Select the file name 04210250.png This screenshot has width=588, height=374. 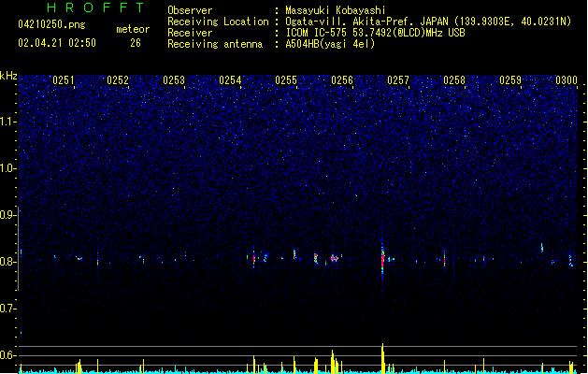tap(51, 24)
